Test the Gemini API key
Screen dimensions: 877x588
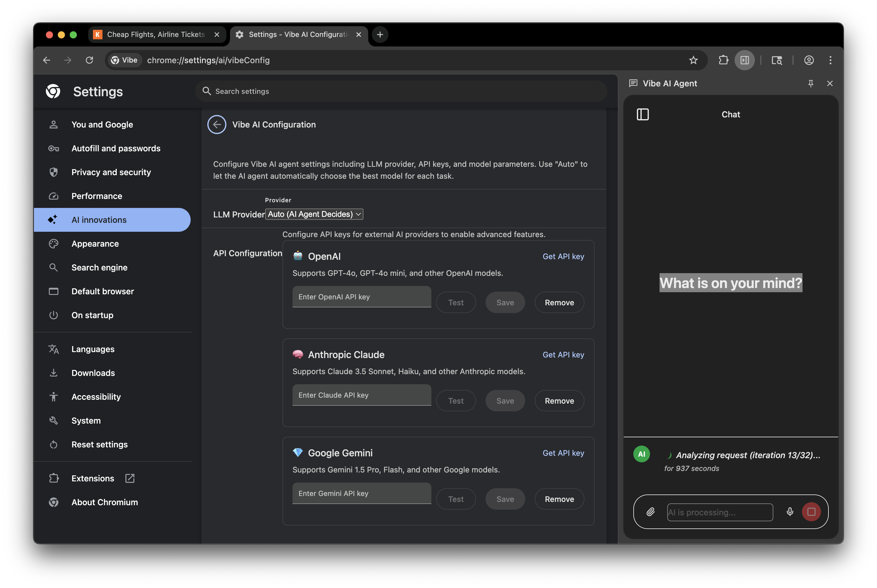coord(456,499)
